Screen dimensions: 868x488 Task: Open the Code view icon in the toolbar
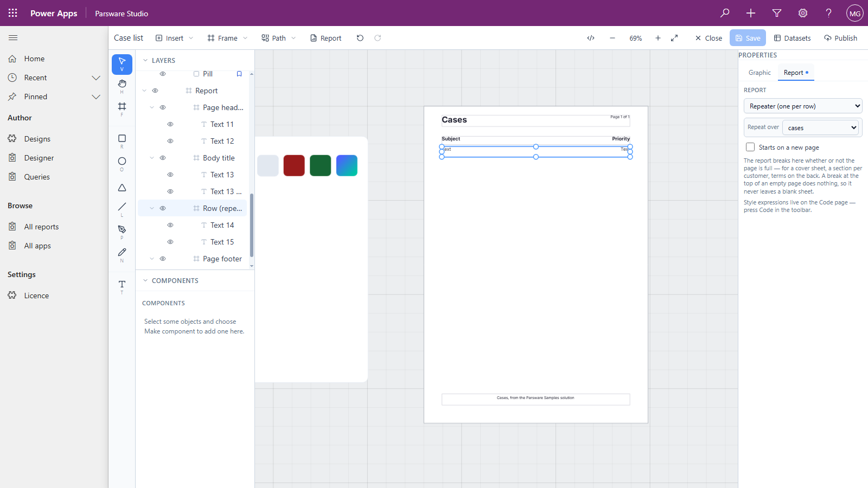click(x=591, y=38)
